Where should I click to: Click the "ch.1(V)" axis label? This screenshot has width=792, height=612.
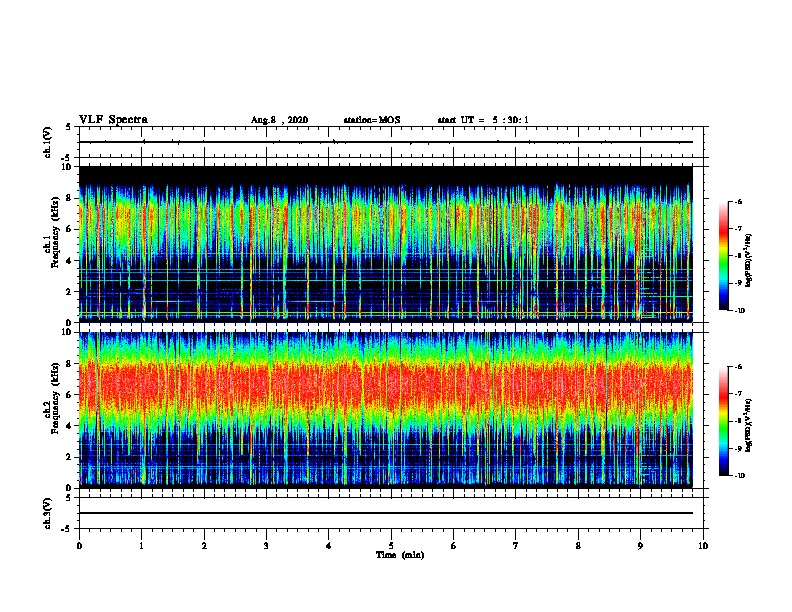click(x=48, y=142)
